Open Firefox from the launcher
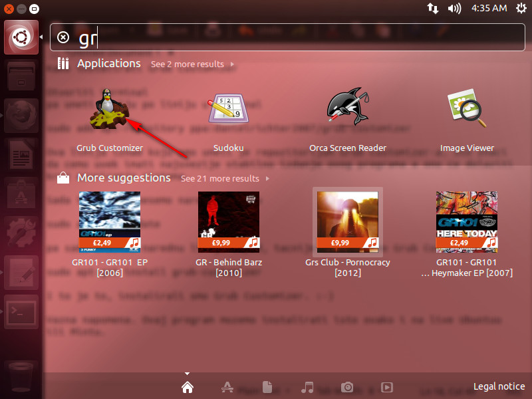 [21, 115]
